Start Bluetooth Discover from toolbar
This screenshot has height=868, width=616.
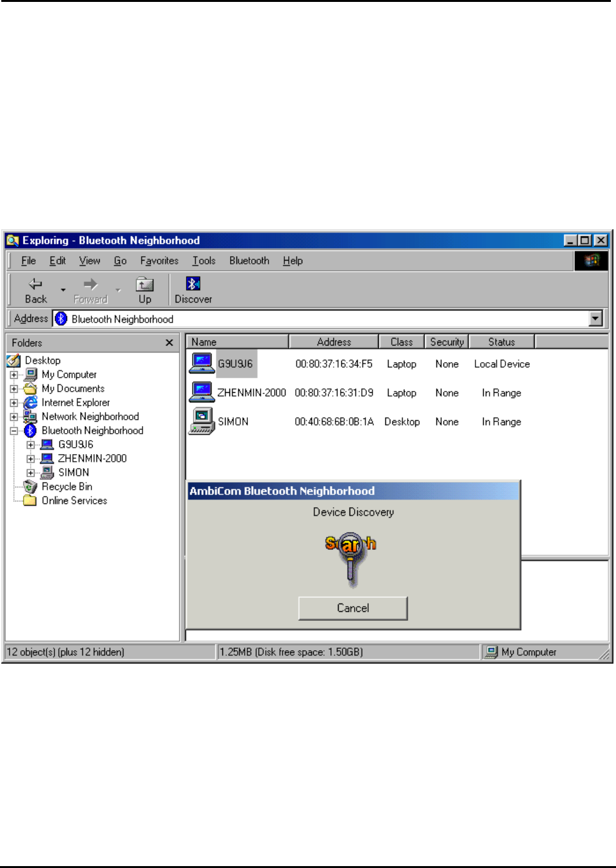193,290
